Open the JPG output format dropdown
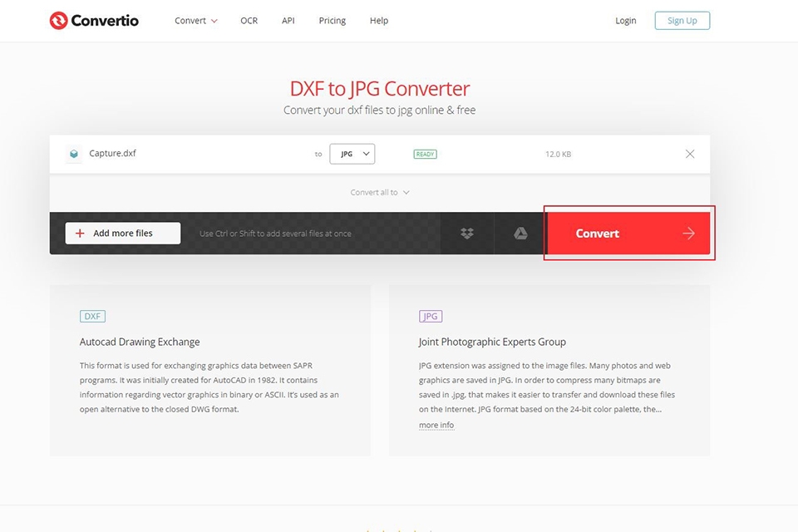Screen dimensions: 798x532 point(352,154)
